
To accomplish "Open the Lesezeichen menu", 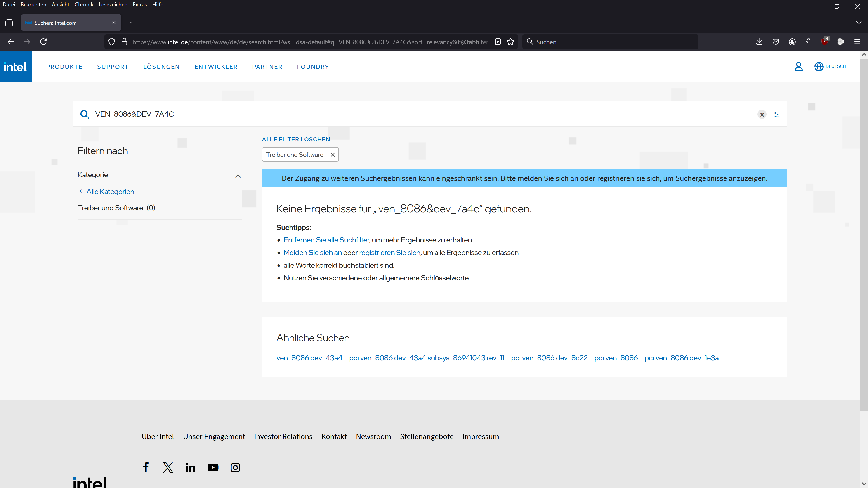I will pyautogui.click(x=113, y=4).
